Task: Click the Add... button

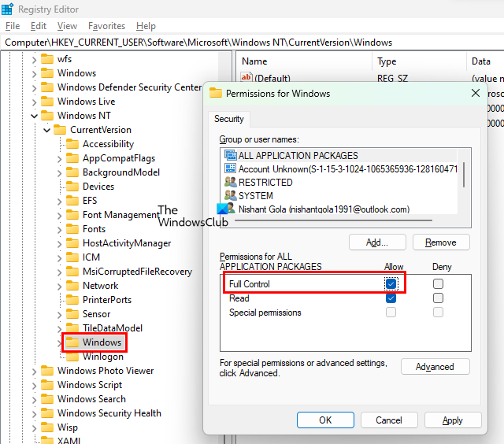Action: click(x=377, y=242)
